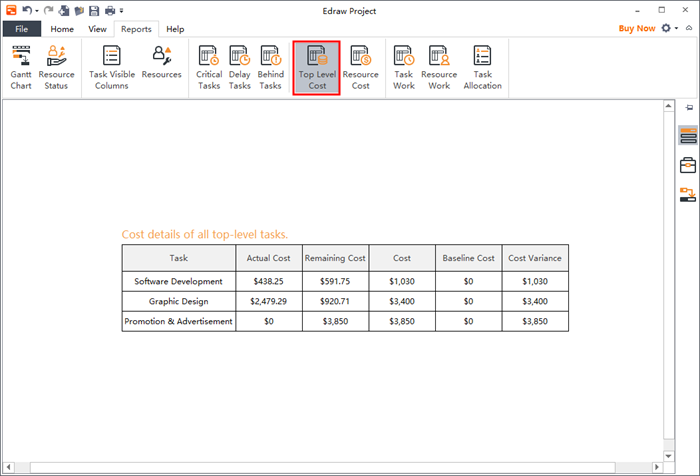Open the Resource Status report
Viewport: 700px width, 476px height.
(x=56, y=67)
